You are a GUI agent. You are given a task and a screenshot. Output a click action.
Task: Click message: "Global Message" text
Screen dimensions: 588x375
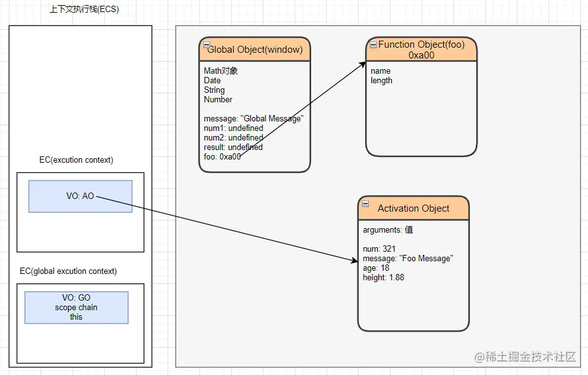tap(253, 119)
